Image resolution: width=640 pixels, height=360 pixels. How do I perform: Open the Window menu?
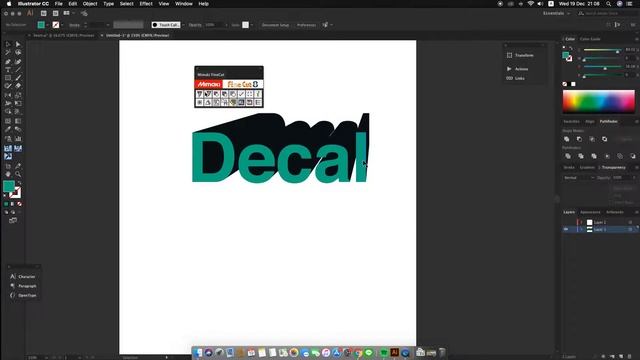point(184,4)
